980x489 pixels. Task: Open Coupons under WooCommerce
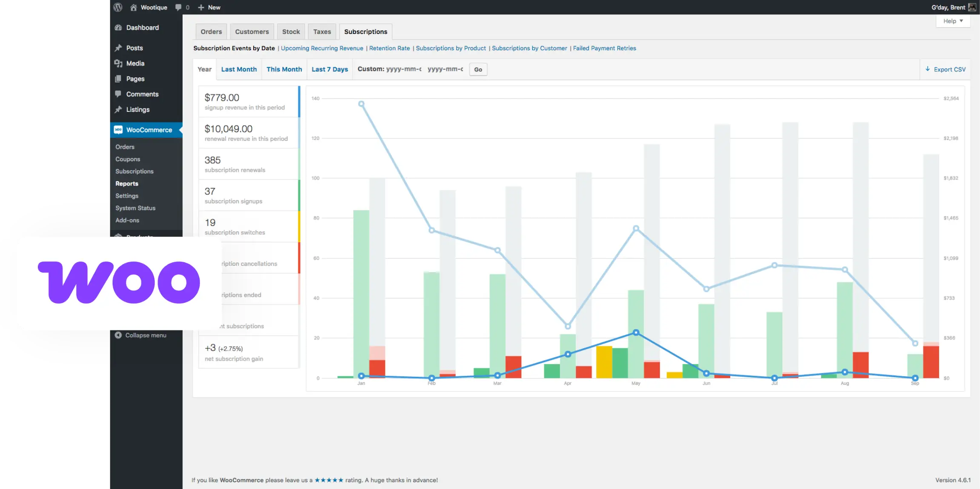128,159
